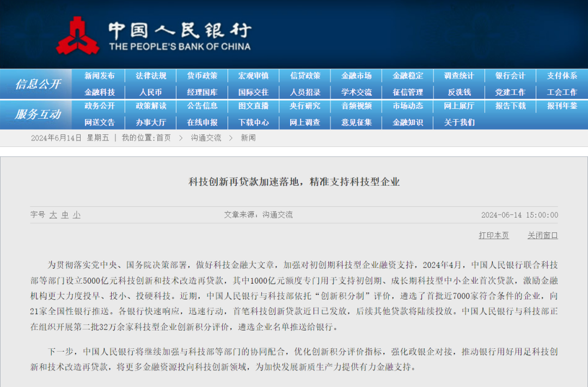The image size is (588, 387).
Task: Select 人员招录 menu item
Action: [305, 92]
